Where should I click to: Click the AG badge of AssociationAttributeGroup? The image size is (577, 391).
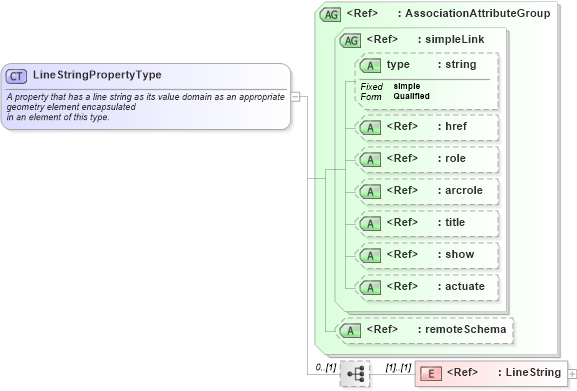pyautogui.click(x=330, y=15)
